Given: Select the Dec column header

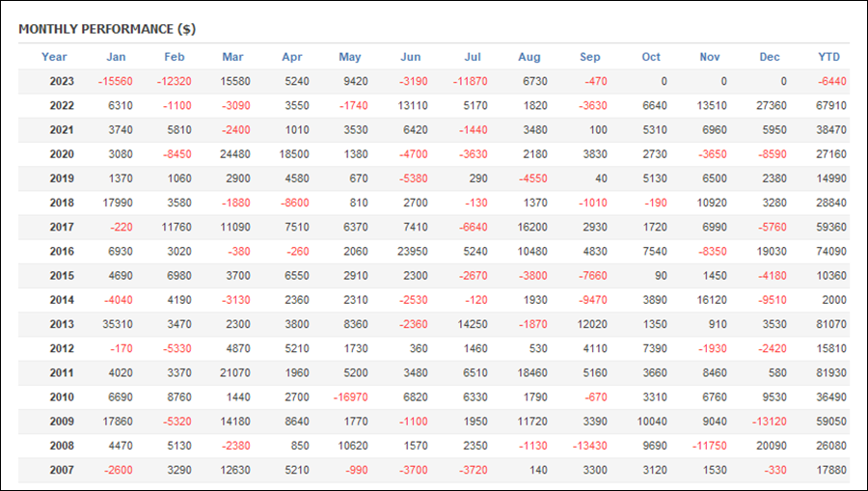Looking at the screenshot, I should [770, 57].
